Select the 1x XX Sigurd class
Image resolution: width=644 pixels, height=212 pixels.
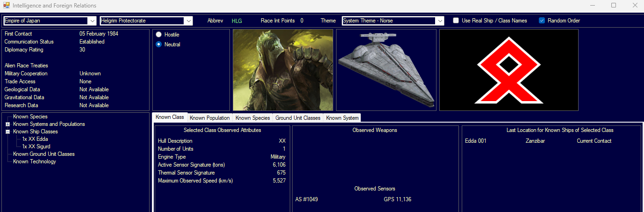click(x=36, y=146)
